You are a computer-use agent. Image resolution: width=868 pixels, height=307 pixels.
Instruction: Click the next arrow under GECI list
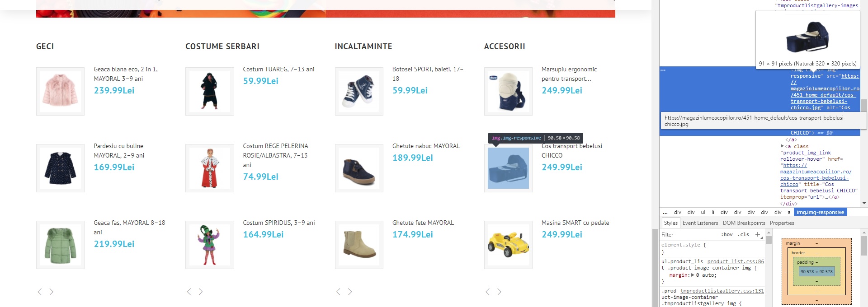click(52, 292)
